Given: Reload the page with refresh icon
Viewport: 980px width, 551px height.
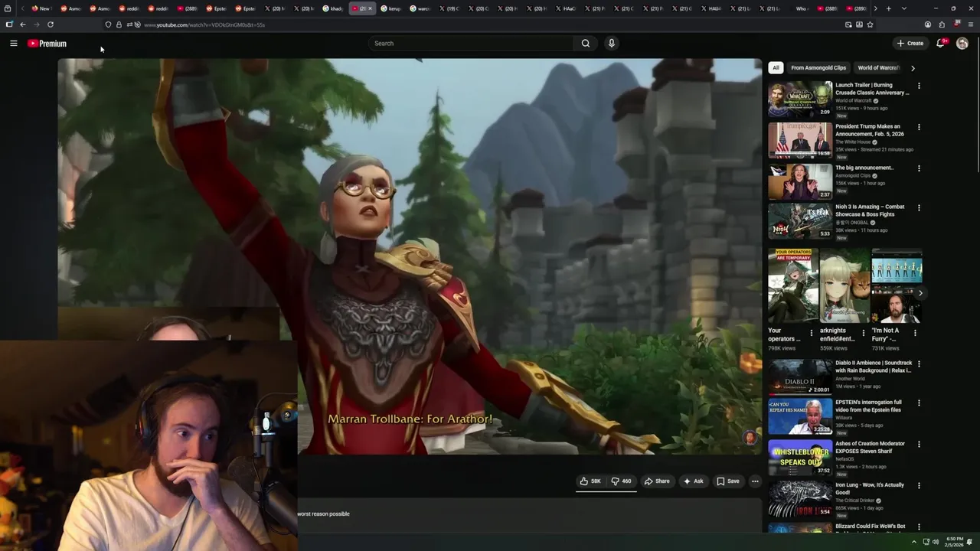Looking at the screenshot, I should 51,24.
